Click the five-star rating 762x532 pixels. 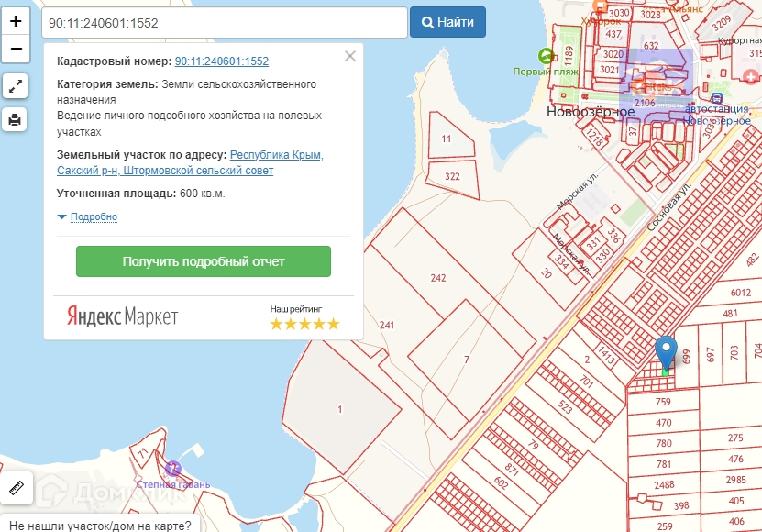[304, 324]
